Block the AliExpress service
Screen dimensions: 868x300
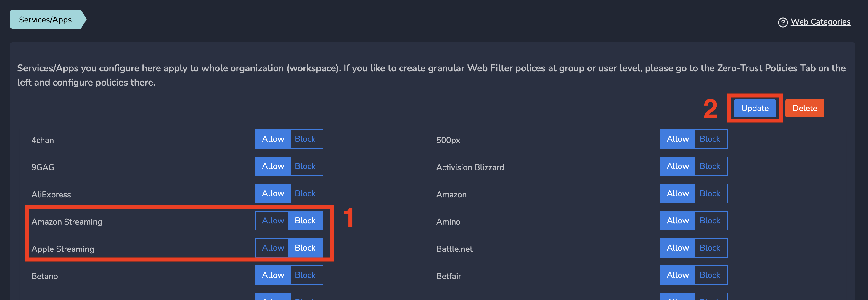[x=305, y=193]
